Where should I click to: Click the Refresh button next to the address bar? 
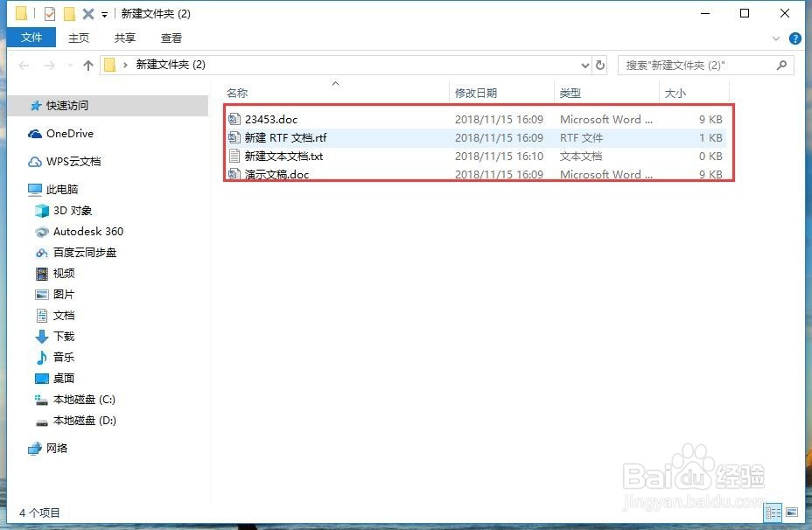click(x=600, y=66)
